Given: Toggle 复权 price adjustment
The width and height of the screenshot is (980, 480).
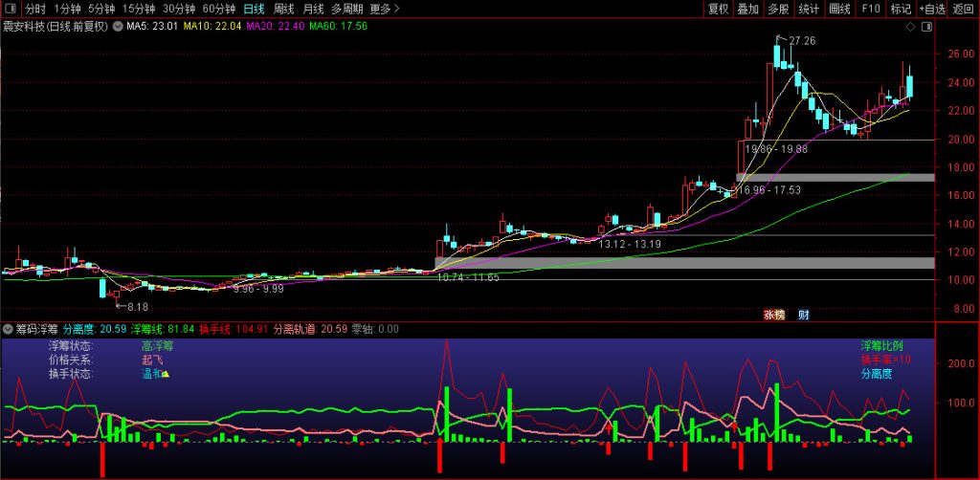Looking at the screenshot, I should pyautogui.click(x=718, y=9).
